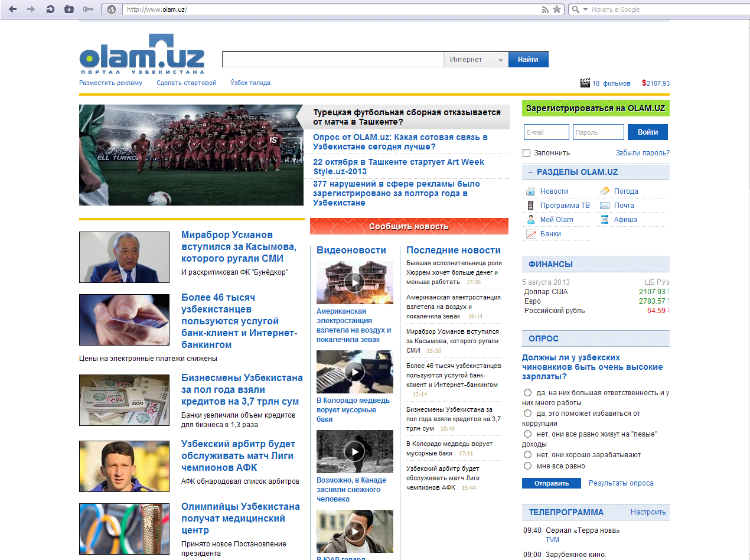This screenshot has height=560, width=750.
Task: Open the Новости section link
Action: click(554, 191)
